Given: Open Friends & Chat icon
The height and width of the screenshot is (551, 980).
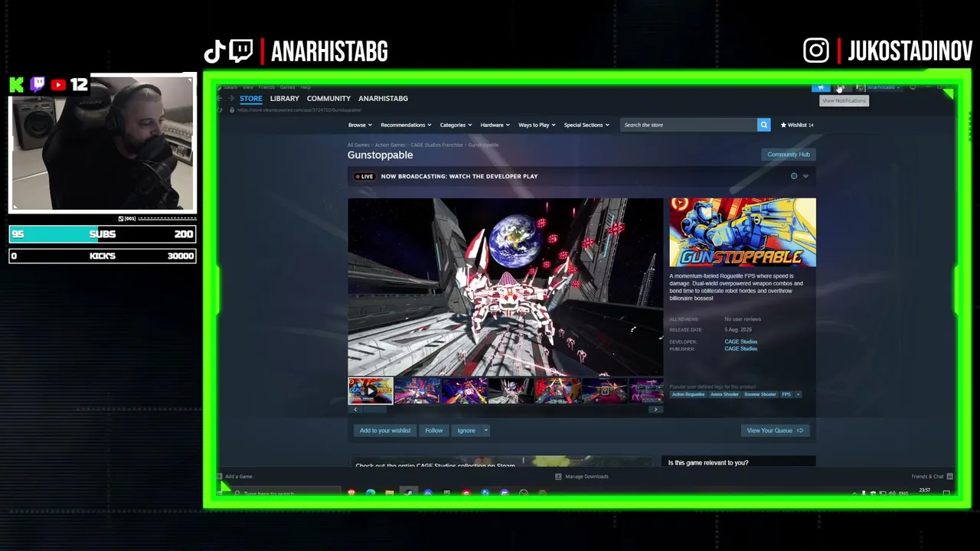Looking at the screenshot, I should 950,476.
